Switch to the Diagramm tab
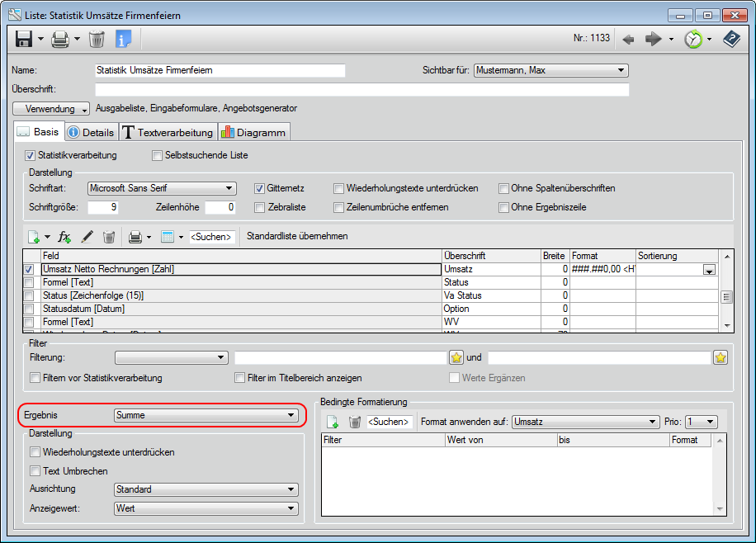The height and width of the screenshot is (543, 756). pyautogui.click(x=253, y=132)
